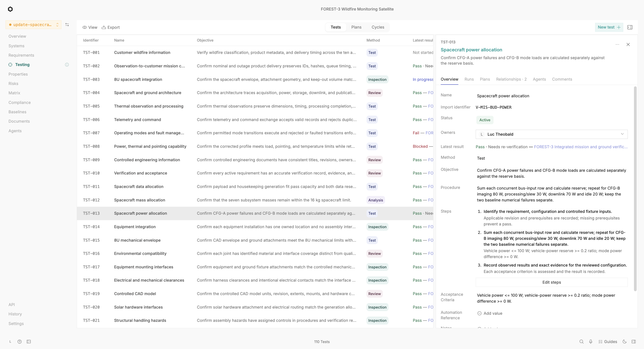The width and height of the screenshot is (644, 349).
Task: Open Properties in sidebar
Action: (18, 74)
